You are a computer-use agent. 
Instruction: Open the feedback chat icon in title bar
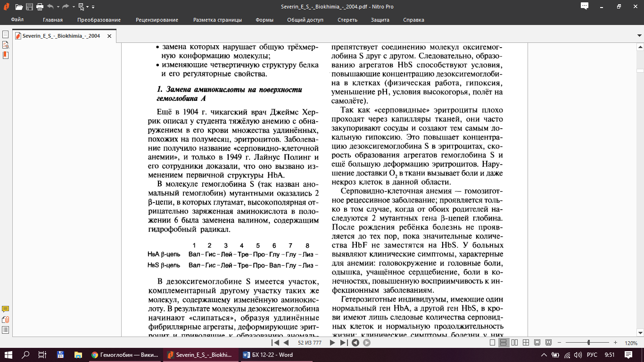[585, 6]
